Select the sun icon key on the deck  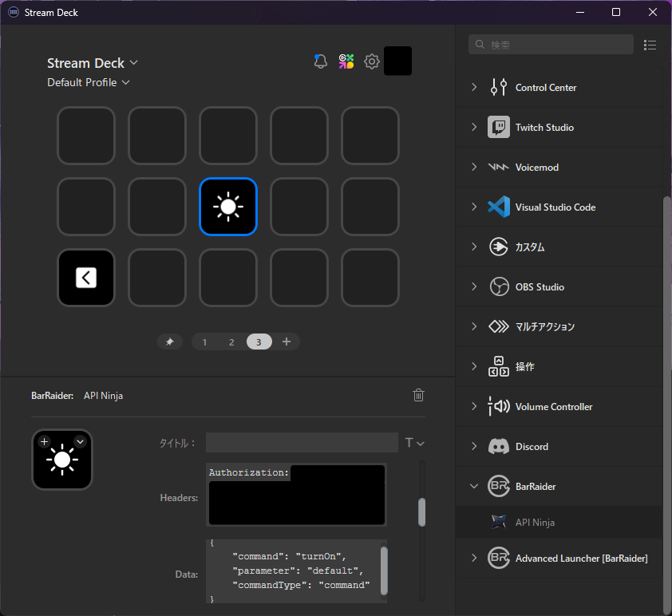(x=228, y=207)
